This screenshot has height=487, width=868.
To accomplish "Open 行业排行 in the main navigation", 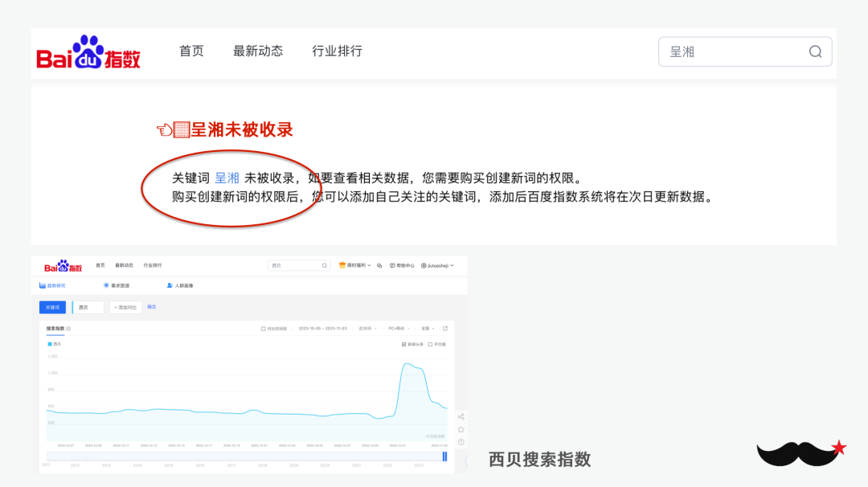I will 337,51.
